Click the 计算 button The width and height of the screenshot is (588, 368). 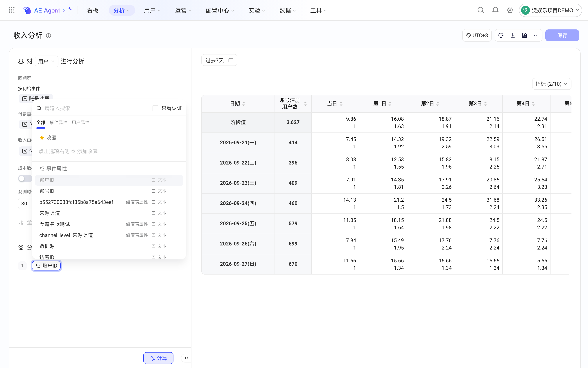[x=158, y=358]
